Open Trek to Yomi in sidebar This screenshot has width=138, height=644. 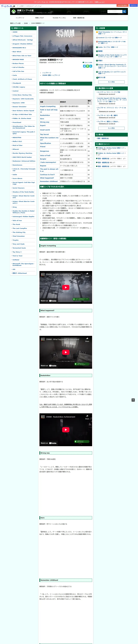(17, 256)
